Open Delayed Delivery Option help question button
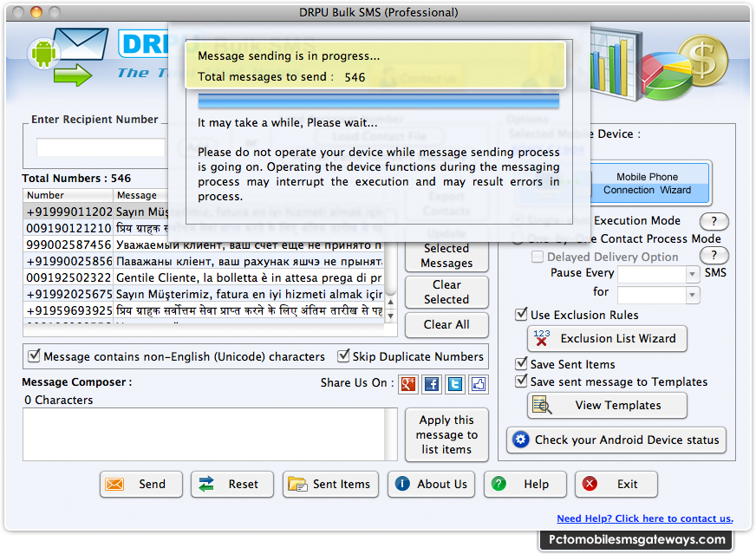This screenshot has height=554, width=756. tap(714, 255)
